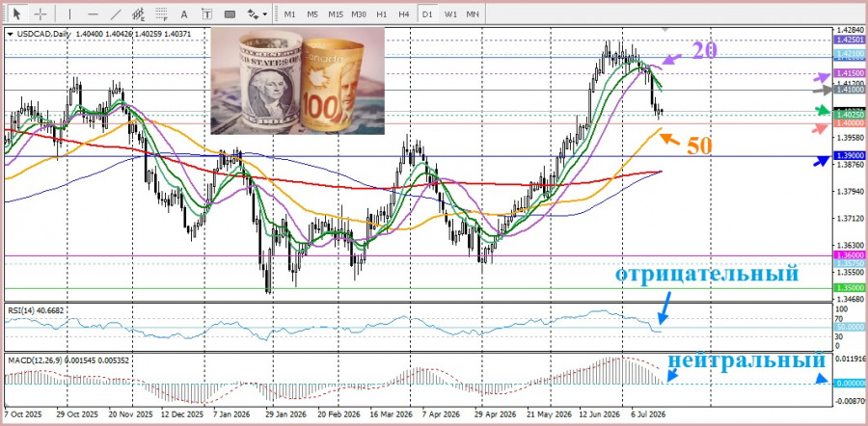Viewport: 868px width, 426px height.
Task: Choose the Vertical Line drawing tool
Action: 69,13
